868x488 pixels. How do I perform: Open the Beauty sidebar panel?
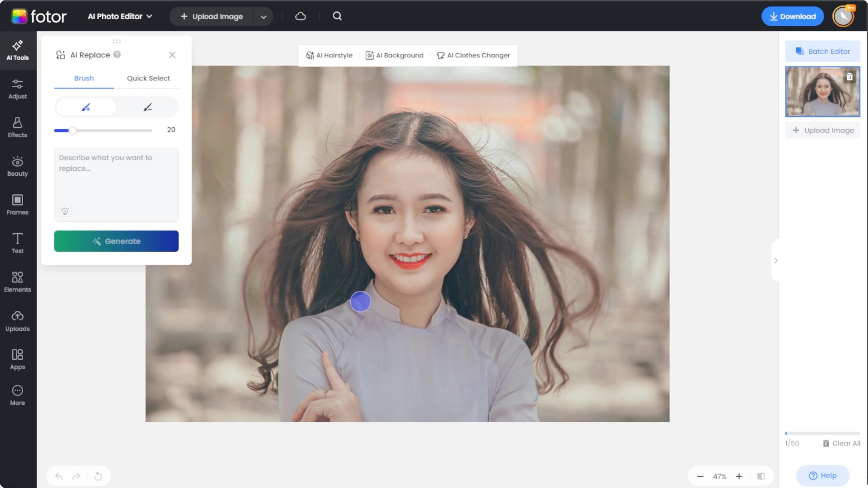(17, 166)
